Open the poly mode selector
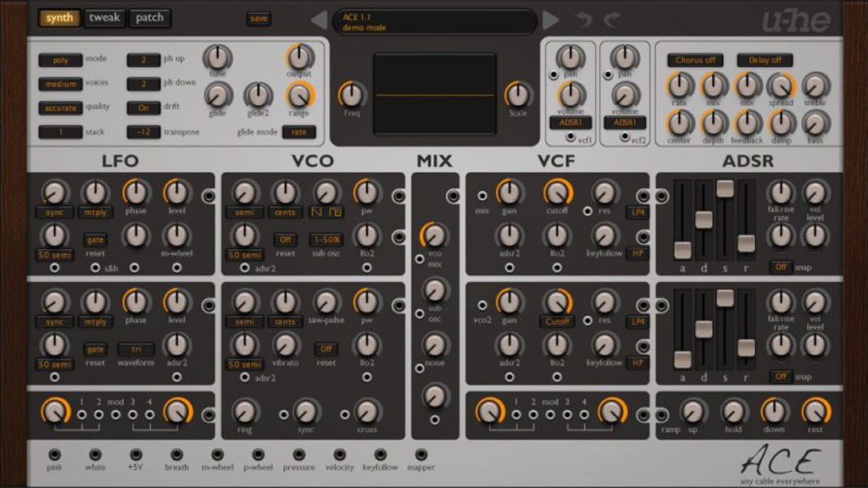This screenshot has width=868, height=488. tap(60, 60)
